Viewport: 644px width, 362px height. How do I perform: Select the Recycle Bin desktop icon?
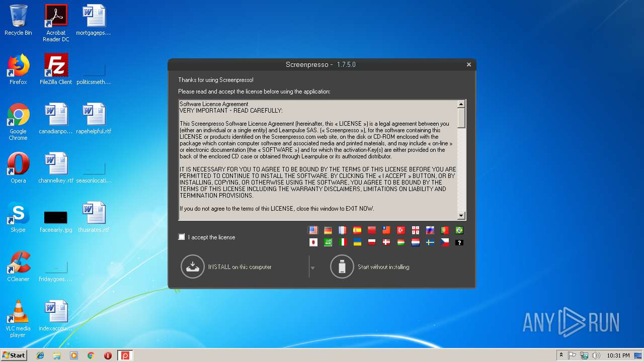point(18,20)
